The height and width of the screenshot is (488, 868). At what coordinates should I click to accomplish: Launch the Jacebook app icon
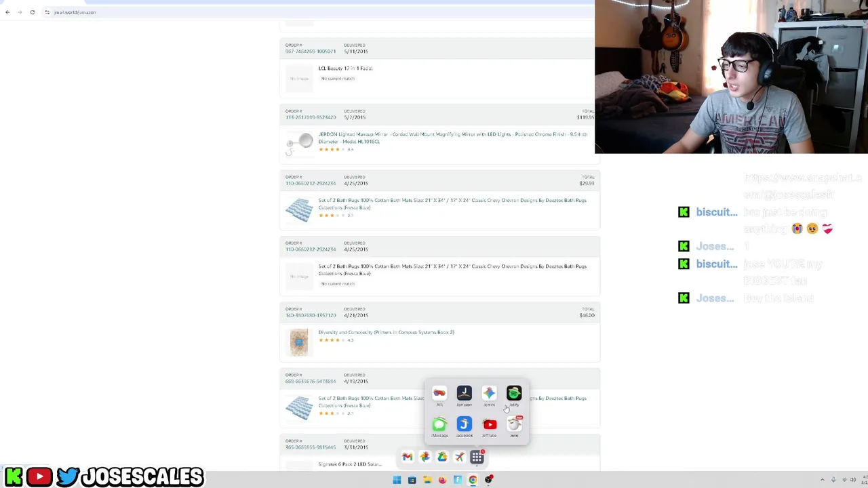[464, 424]
